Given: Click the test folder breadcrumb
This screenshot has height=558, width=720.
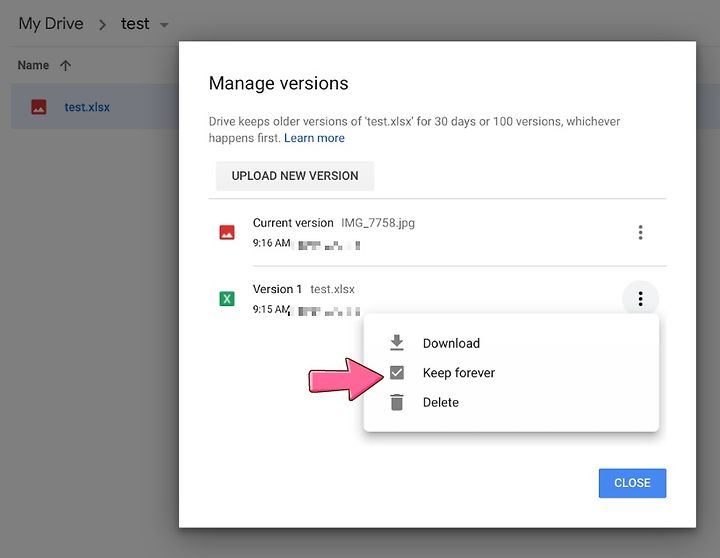Looking at the screenshot, I should coord(135,24).
